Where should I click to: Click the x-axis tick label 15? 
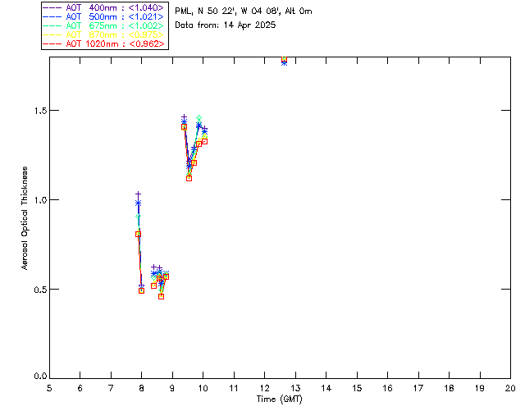click(x=357, y=388)
